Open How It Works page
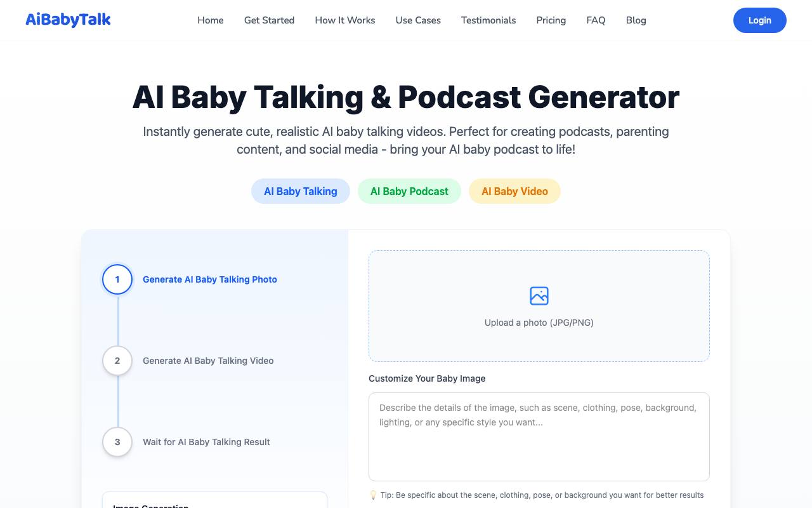The width and height of the screenshot is (812, 508). 345,20
